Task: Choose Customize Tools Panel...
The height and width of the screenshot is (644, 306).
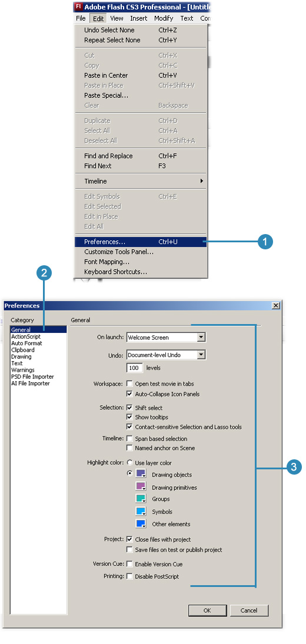Action: point(141,252)
